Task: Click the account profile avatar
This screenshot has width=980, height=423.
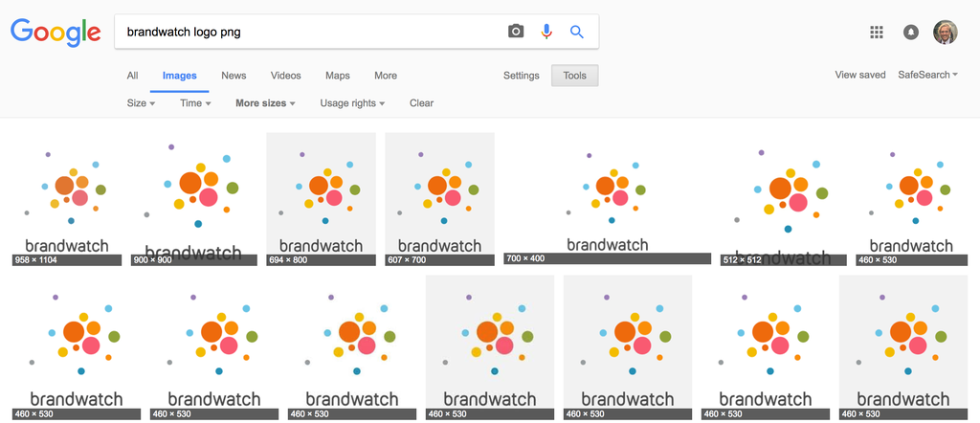Action: pyautogui.click(x=945, y=33)
